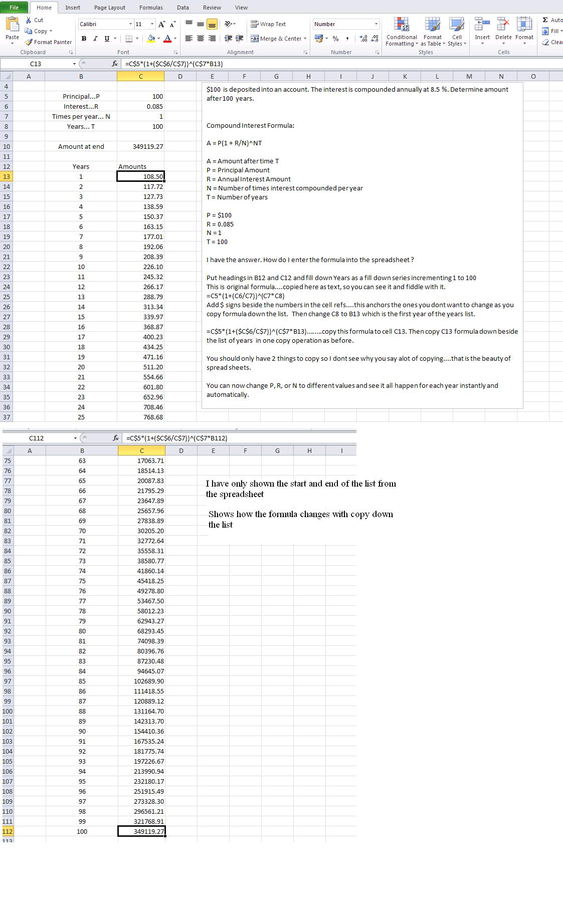Click the Middle Align icon
Screen dimensions: 563x924
click(201, 24)
